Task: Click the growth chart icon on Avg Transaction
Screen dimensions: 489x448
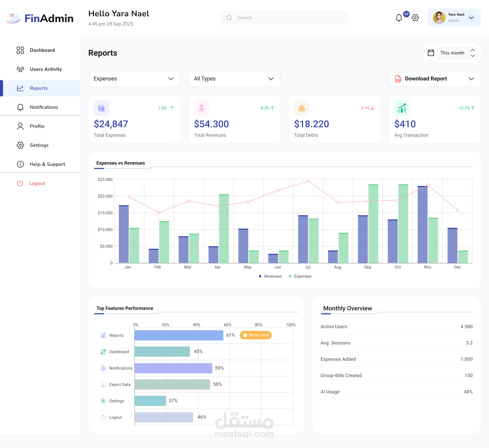Action: [402, 108]
